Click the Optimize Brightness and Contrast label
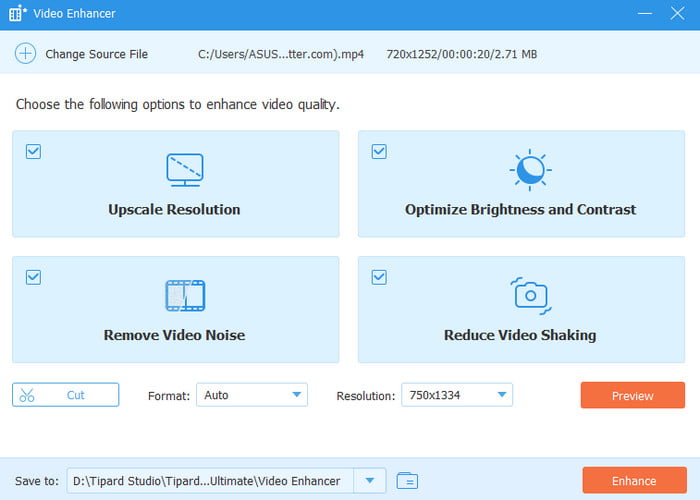 pos(521,210)
